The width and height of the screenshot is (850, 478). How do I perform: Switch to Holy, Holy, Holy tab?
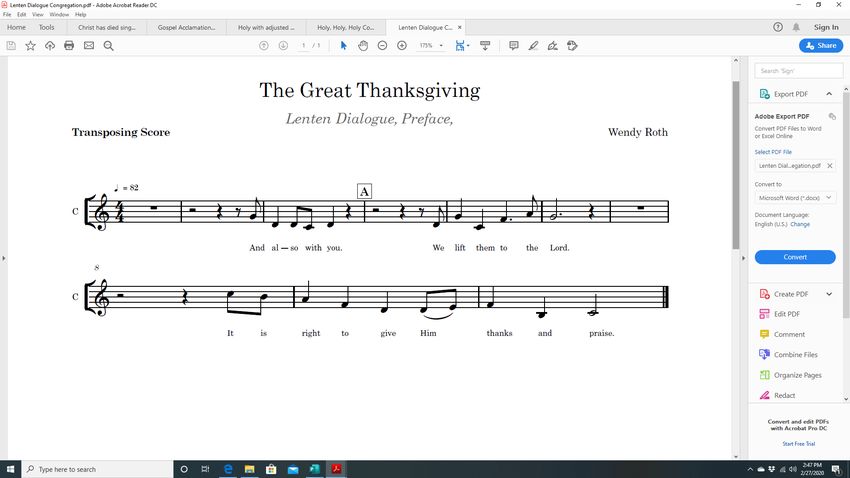[x=345, y=27]
